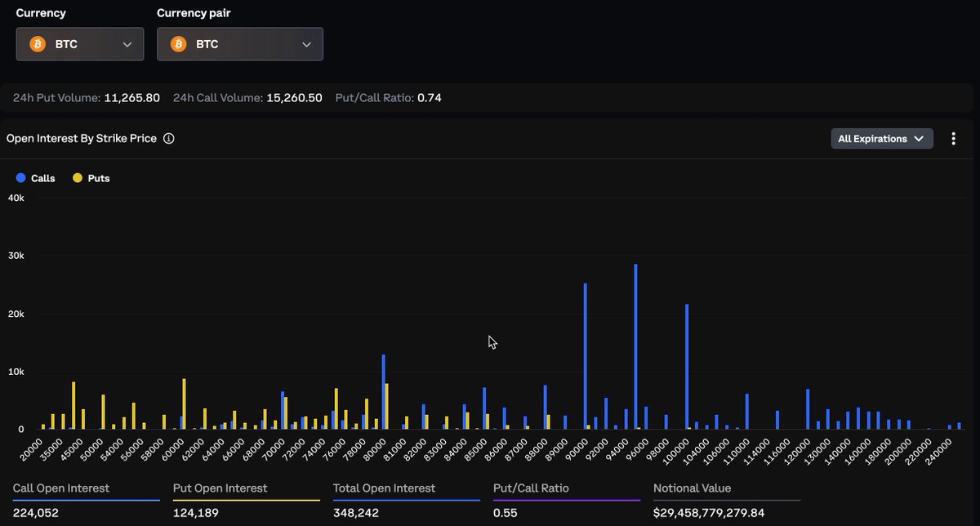Click the "24h Call Volume: 15,260.50" text
Viewport: 980px width, 526px height.
pos(247,98)
